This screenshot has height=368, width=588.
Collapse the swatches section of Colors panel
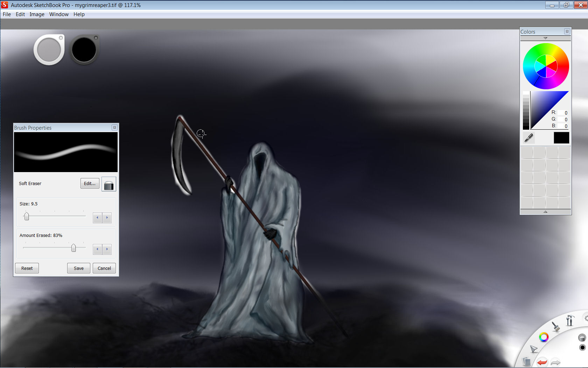point(545,212)
